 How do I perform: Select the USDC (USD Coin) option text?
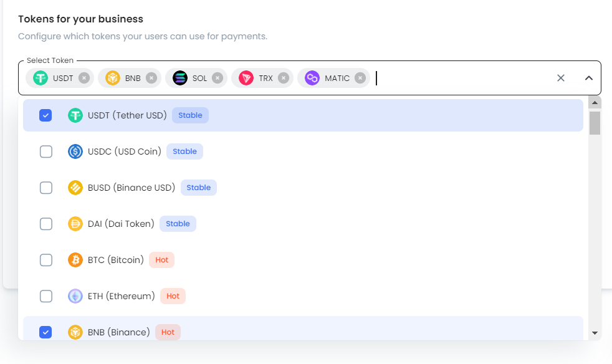click(125, 151)
